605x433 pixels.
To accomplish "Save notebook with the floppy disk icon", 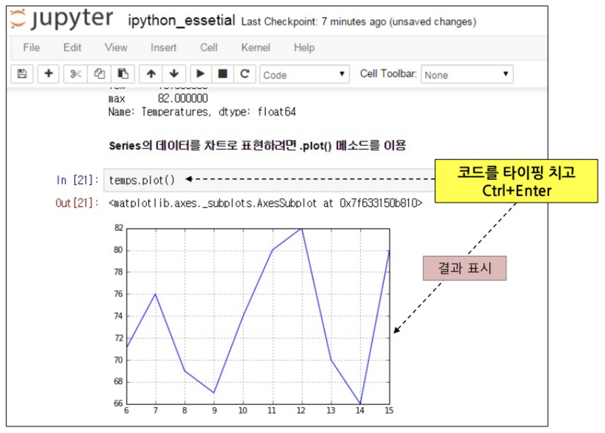I will pyautogui.click(x=22, y=74).
